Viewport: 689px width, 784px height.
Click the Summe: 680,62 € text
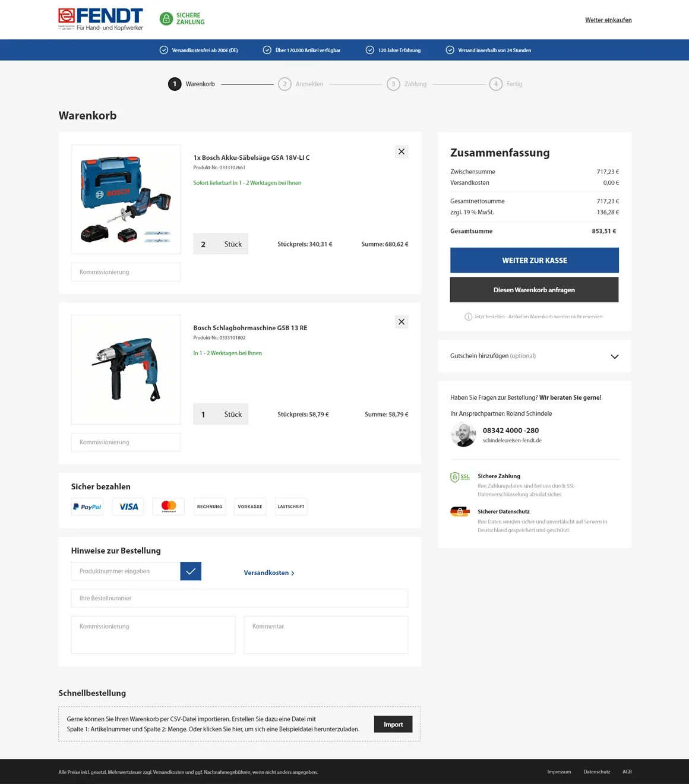pos(385,244)
